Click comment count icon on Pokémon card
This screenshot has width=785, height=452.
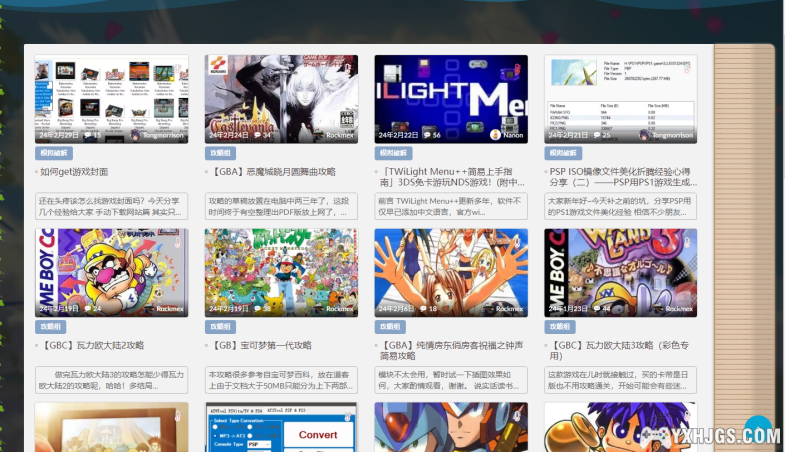(257, 309)
